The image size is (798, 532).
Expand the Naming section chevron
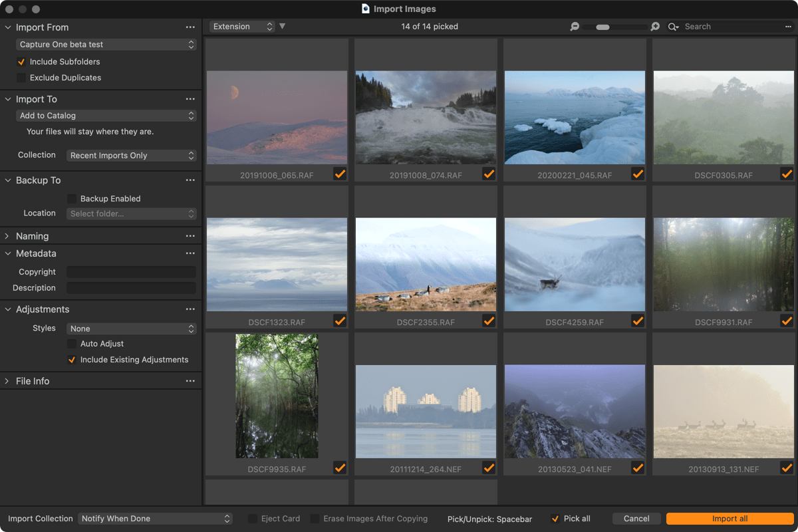click(7, 236)
